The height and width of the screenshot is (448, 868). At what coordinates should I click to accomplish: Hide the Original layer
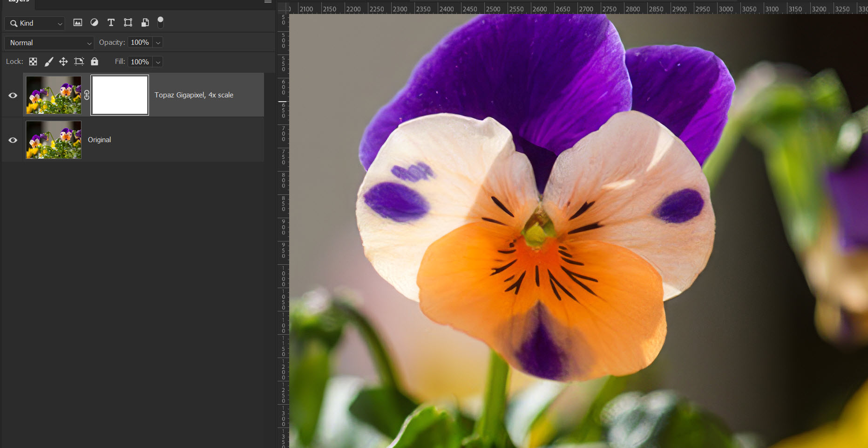(x=13, y=140)
